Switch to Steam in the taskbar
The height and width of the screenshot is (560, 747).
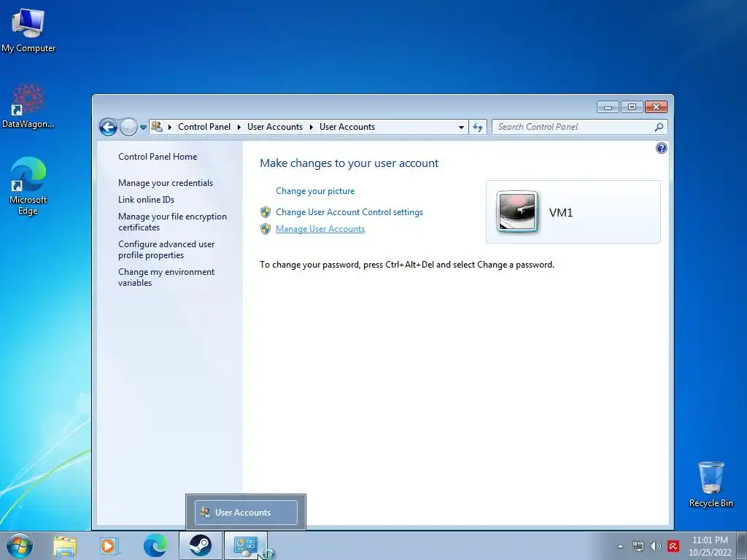pyautogui.click(x=201, y=545)
